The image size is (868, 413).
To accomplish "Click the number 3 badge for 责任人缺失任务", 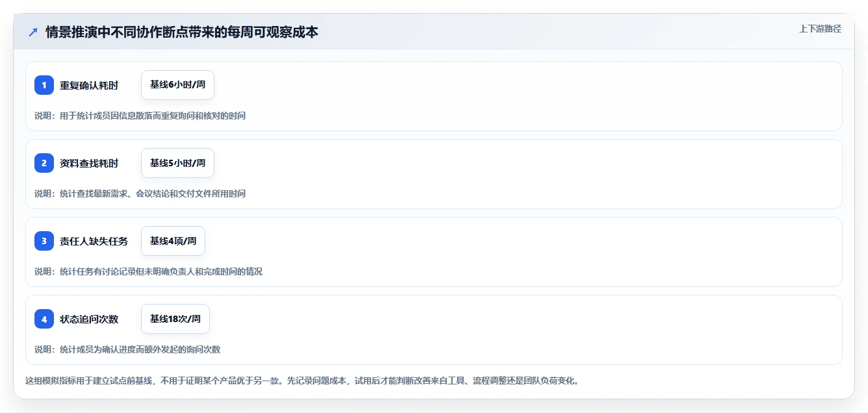I will 44,241.
